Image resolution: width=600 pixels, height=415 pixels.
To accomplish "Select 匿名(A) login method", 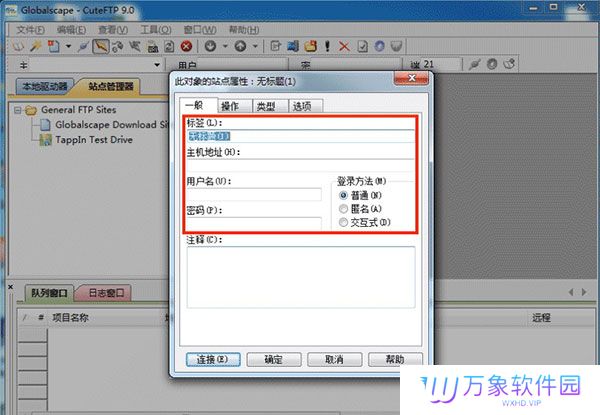I will (x=360, y=209).
